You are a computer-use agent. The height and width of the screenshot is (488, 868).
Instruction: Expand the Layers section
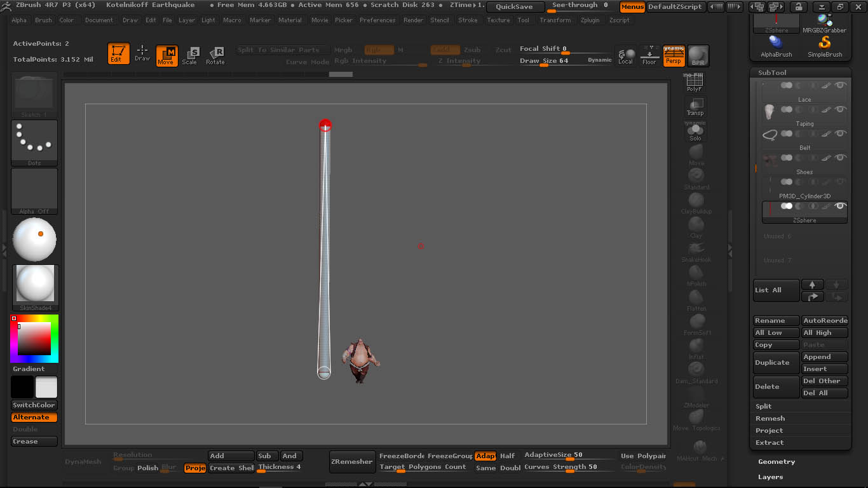coord(771,477)
